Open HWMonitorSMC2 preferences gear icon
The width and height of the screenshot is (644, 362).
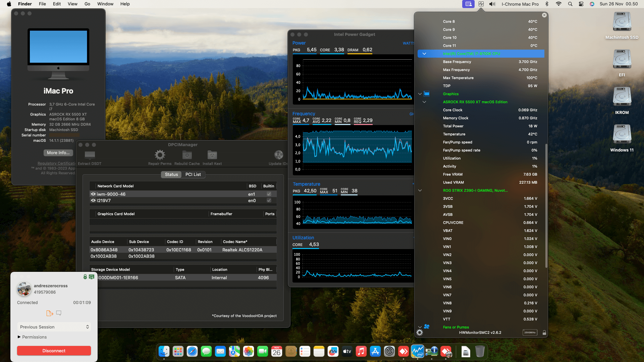(x=420, y=333)
